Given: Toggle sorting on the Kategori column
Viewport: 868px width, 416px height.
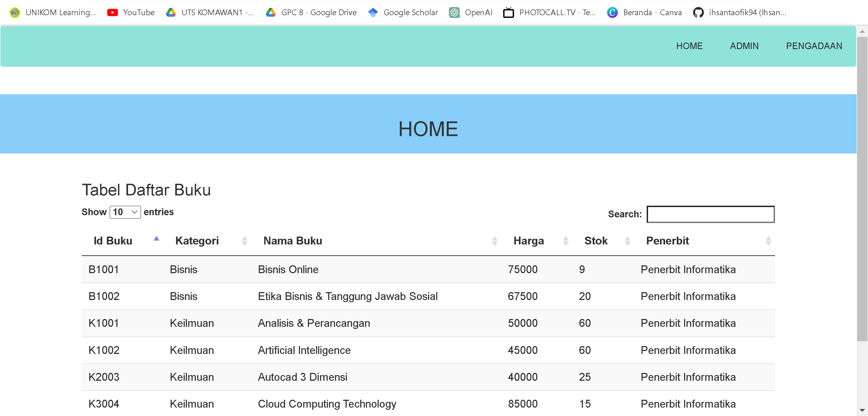Looking at the screenshot, I should pos(197,241).
